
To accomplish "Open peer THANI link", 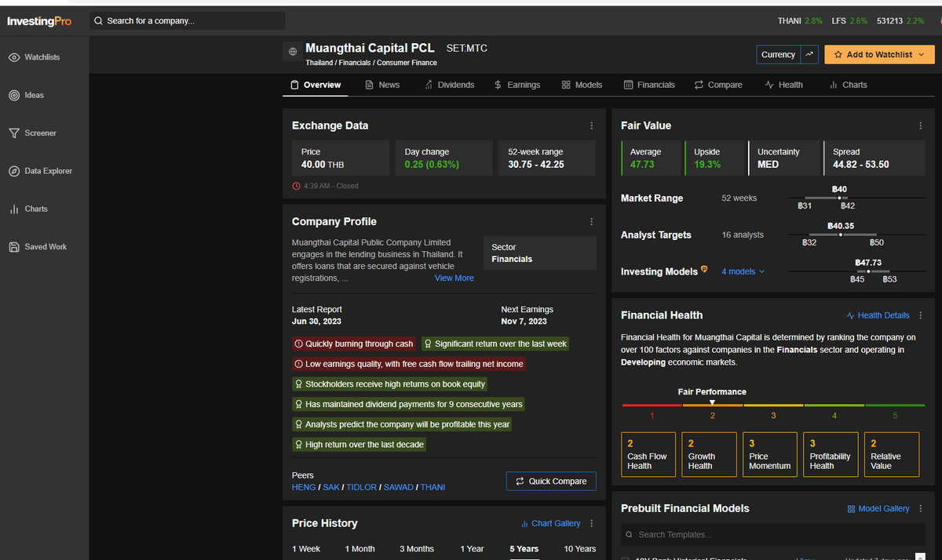I will tap(433, 487).
